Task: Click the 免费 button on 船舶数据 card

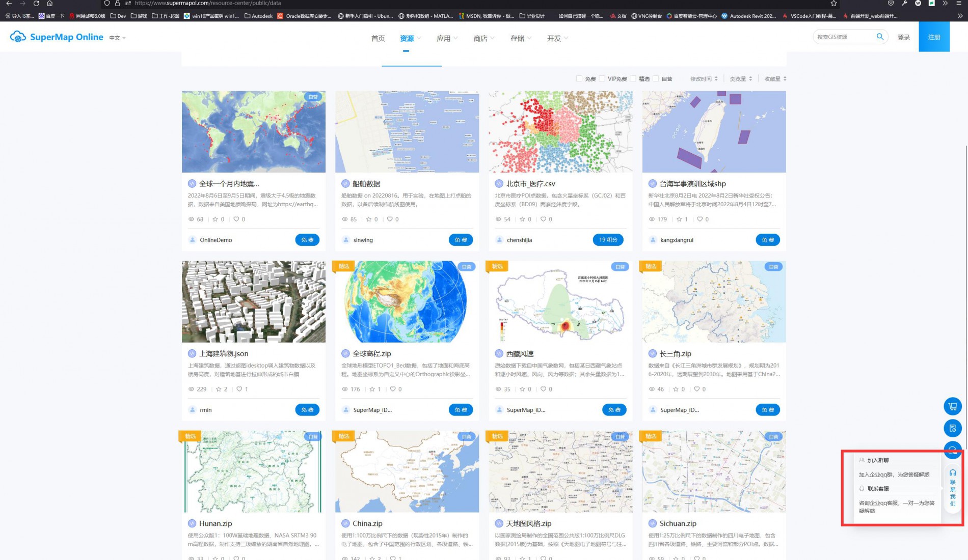Action: (461, 240)
